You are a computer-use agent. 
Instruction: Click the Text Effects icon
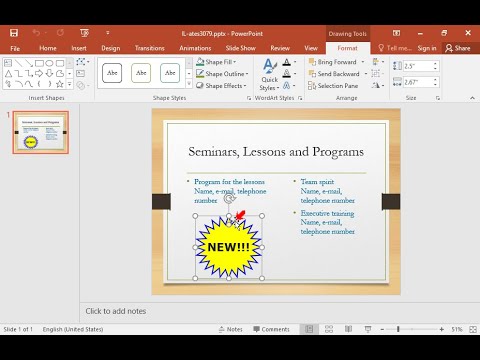tap(287, 86)
